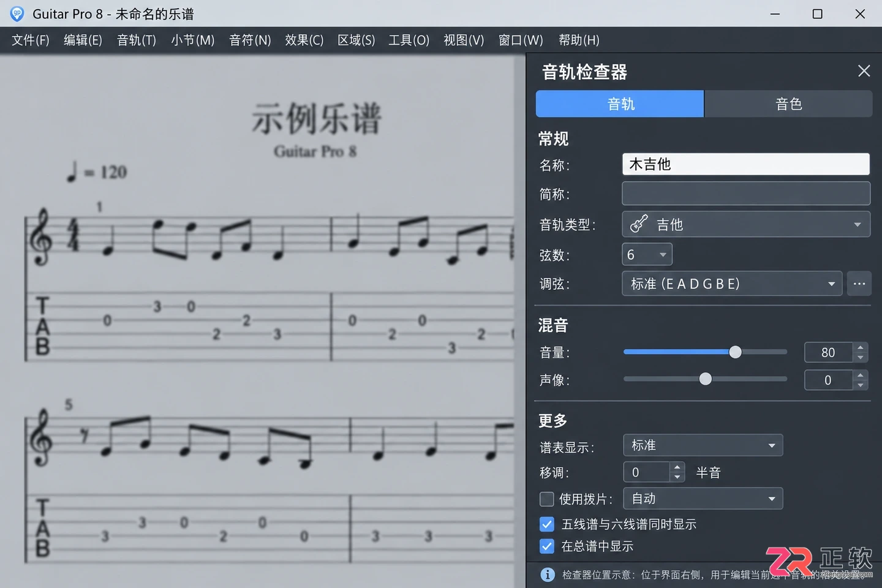This screenshot has height=588, width=882.
Task: Open the 调弦 tuning dropdown
Action: [x=732, y=284]
